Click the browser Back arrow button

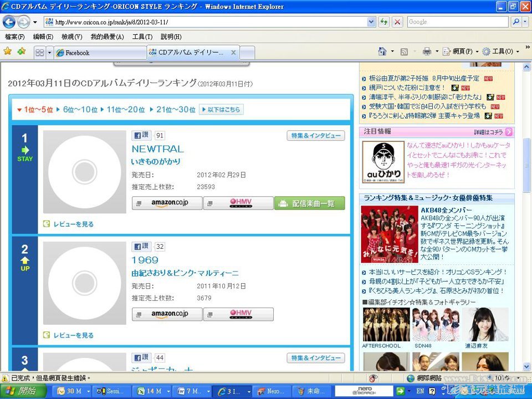point(9,22)
